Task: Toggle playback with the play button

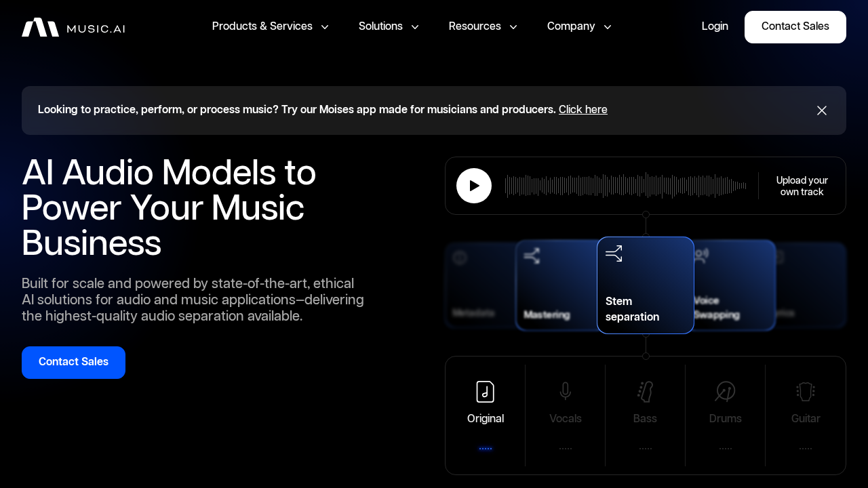Action: point(474,185)
